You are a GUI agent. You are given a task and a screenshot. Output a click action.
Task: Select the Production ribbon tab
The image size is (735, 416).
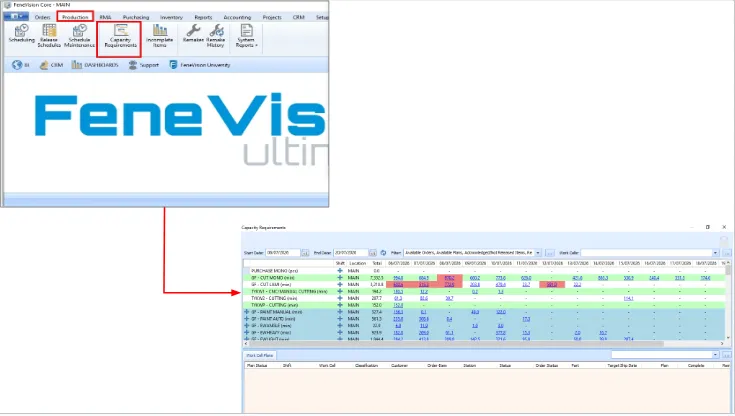point(75,17)
